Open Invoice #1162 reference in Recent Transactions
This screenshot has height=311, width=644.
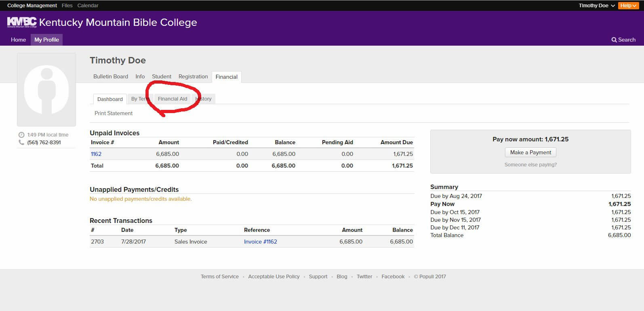click(261, 242)
